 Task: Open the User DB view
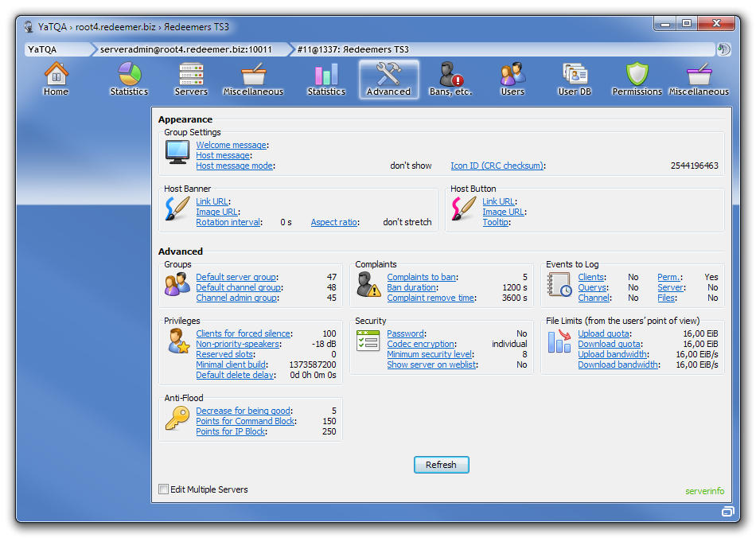click(x=575, y=79)
